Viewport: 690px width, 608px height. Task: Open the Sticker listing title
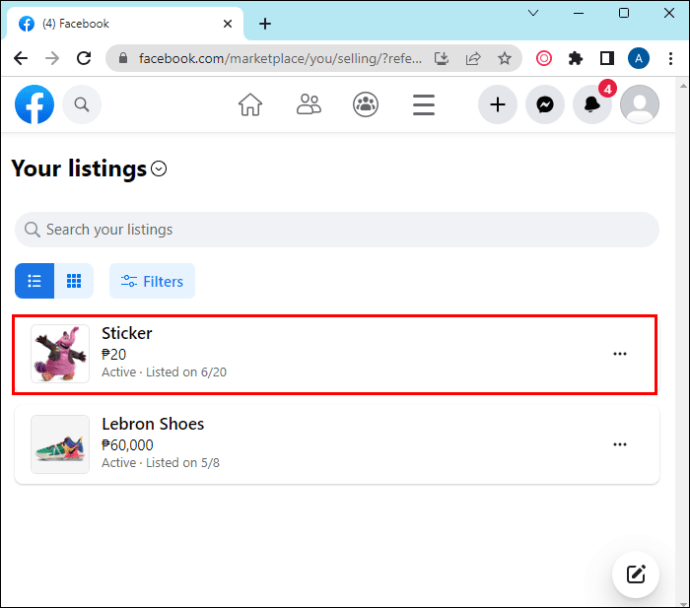(127, 333)
